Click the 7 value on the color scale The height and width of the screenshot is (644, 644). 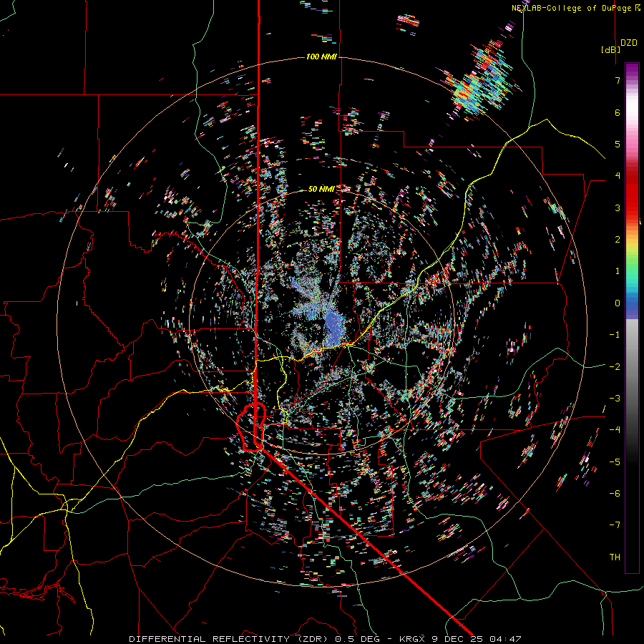[x=618, y=80]
